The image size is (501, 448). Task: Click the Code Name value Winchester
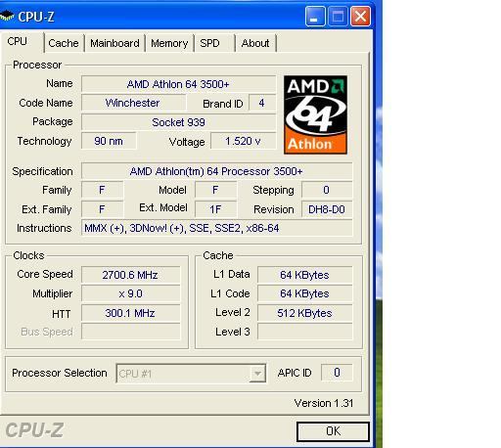(133, 103)
